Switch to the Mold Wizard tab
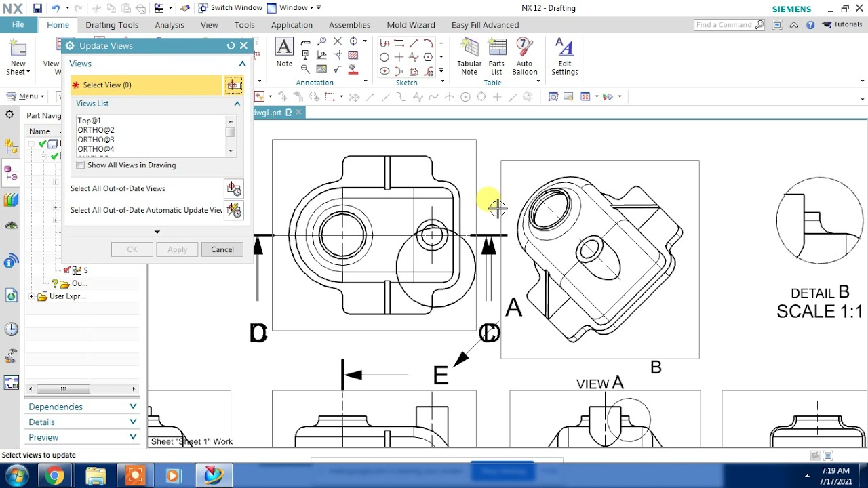Viewport: 868px width, 488px height. 411,25
